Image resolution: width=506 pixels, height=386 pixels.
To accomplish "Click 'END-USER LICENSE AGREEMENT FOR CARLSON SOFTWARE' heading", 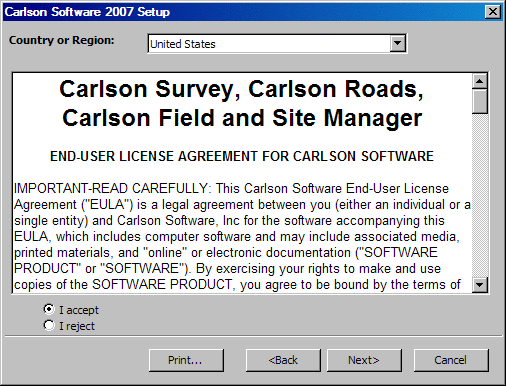I will [x=242, y=156].
